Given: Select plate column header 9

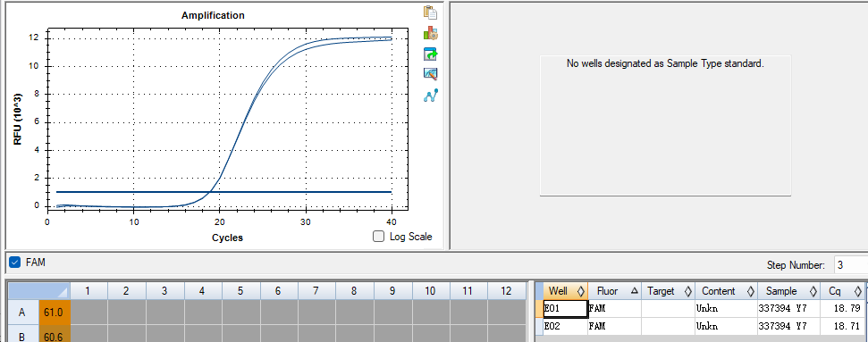Looking at the screenshot, I should [x=392, y=290].
